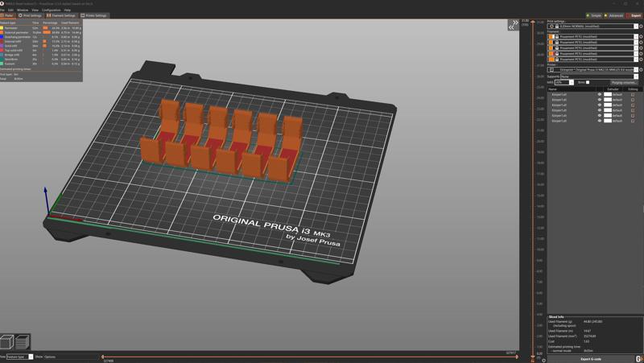Switch to the 3D editor view cube icon
This screenshot has height=363, width=644.
[7, 341]
